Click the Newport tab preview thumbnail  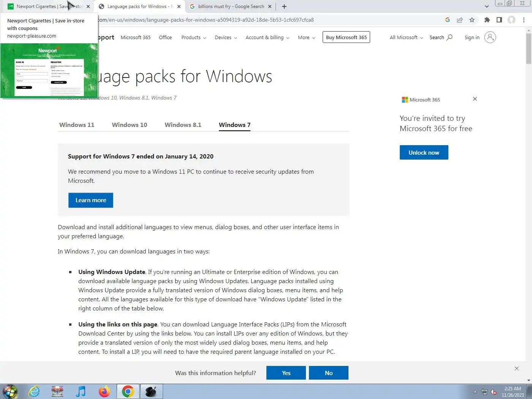[x=49, y=71]
